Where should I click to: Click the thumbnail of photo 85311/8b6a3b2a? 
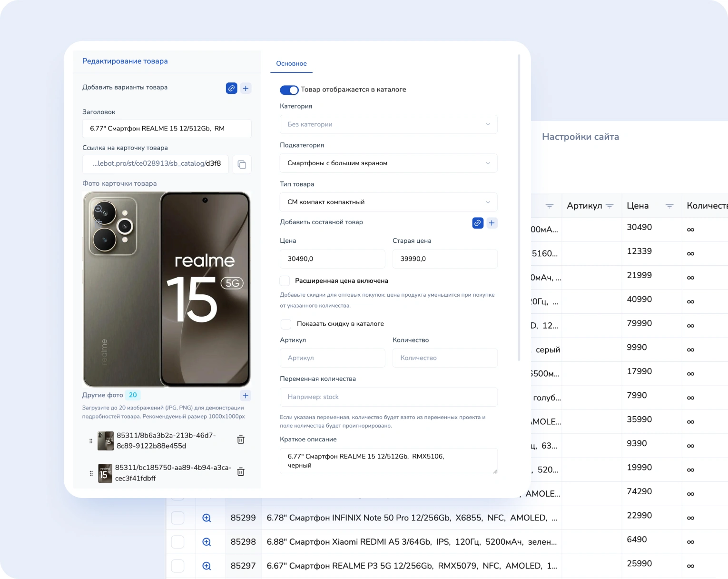tap(106, 441)
